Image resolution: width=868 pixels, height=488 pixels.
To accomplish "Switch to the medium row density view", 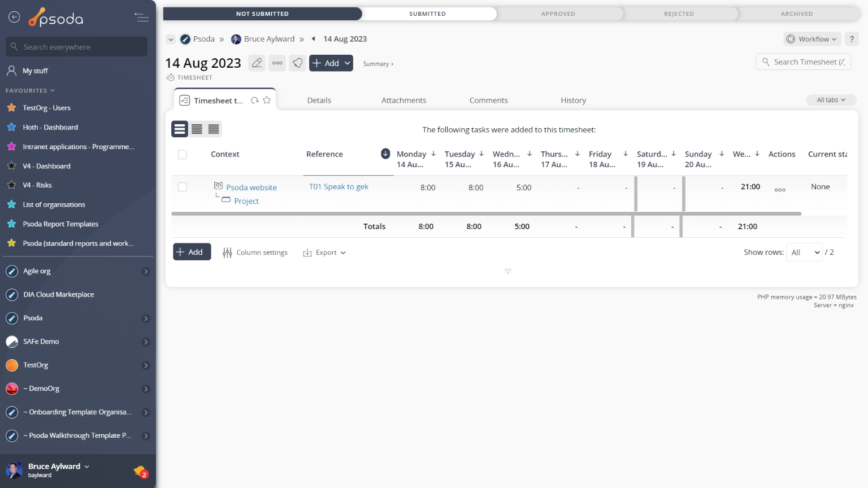I will 197,129.
